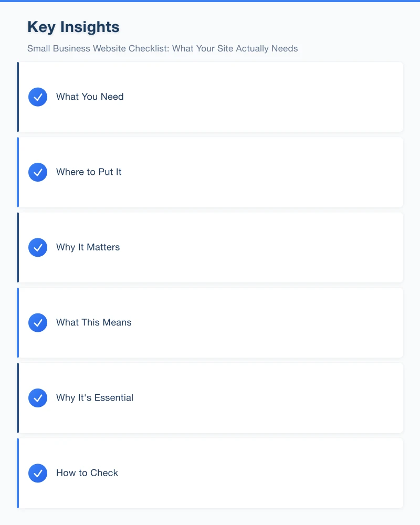Viewport: 420px width, 525px height.
Task: Open the What You Need item label
Action: pos(90,97)
